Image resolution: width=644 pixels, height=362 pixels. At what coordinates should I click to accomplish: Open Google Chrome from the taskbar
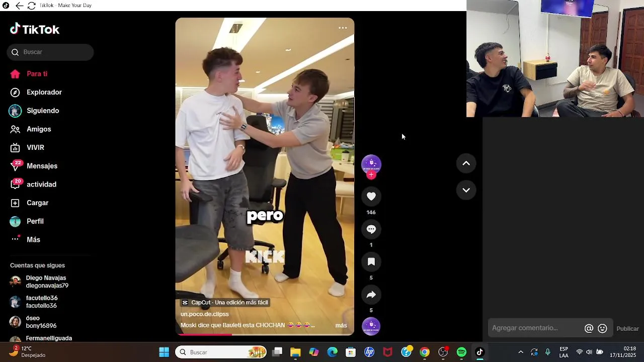[425, 352]
